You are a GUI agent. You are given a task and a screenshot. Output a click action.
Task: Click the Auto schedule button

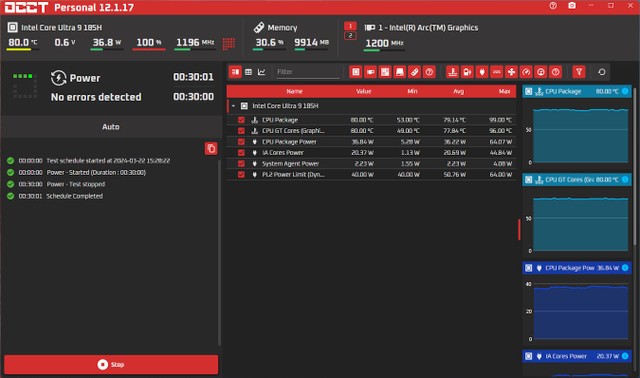[111, 127]
